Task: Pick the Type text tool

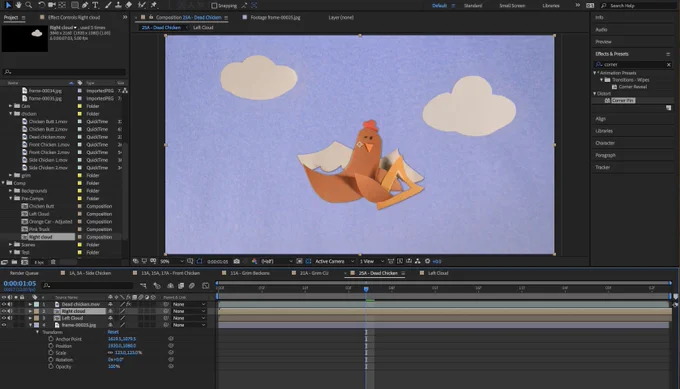Action: [95, 5]
